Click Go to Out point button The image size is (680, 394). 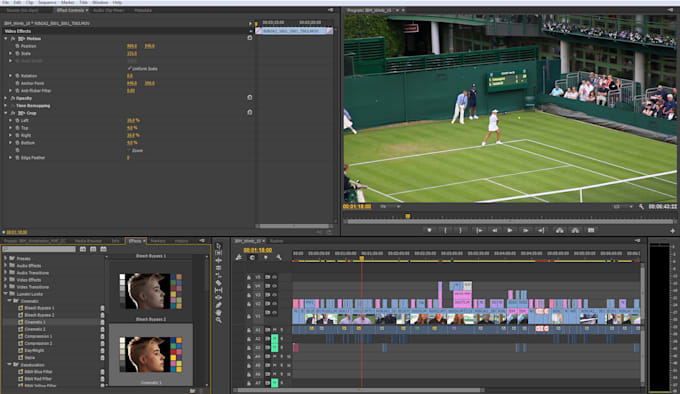coord(541,231)
